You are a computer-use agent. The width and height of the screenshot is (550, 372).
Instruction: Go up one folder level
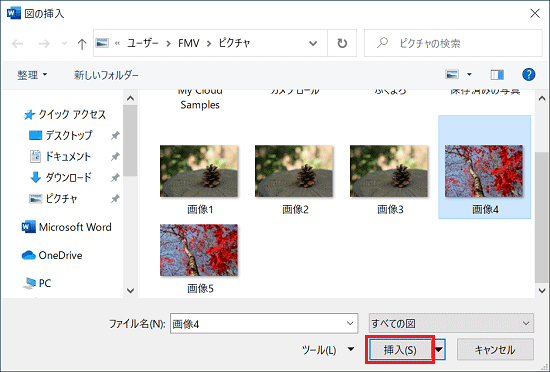click(82, 43)
